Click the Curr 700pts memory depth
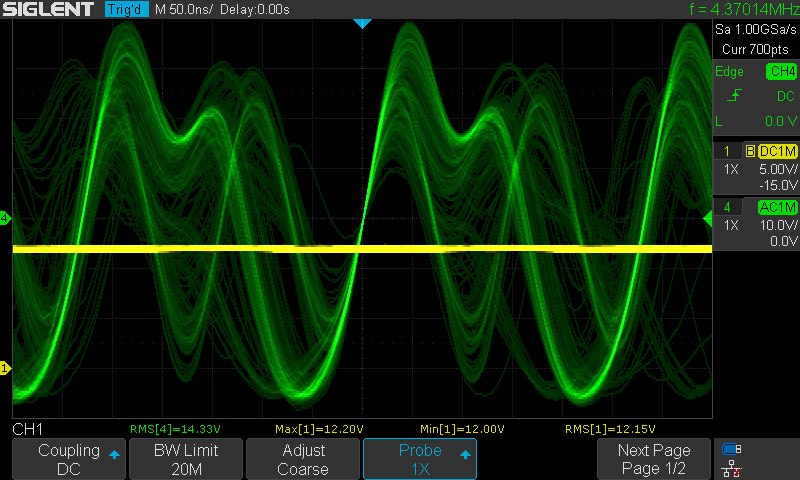The image size is (800, 480). pos(755,49)
